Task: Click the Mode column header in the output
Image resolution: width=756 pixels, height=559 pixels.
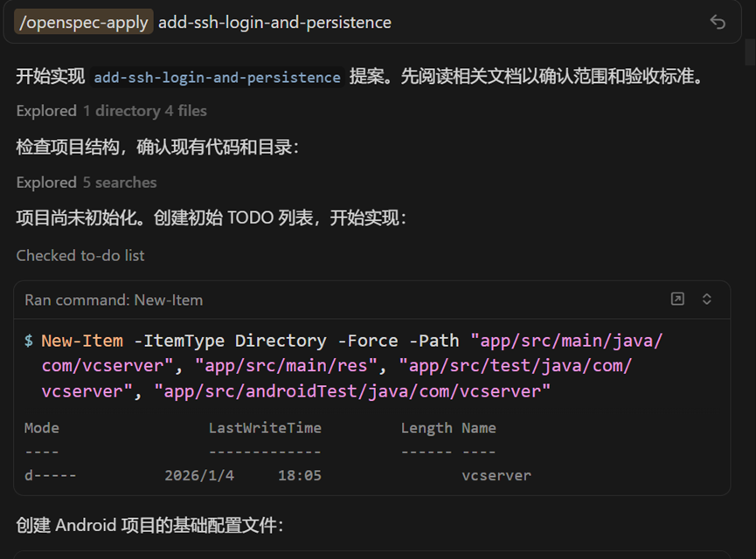Action: 42,428
